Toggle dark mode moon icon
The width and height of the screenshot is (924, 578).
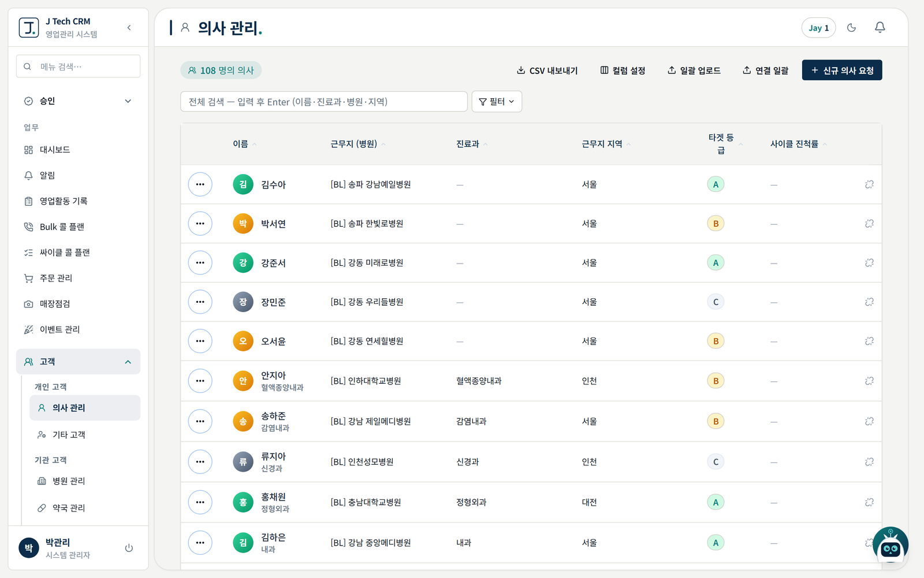tap(851, 28)
